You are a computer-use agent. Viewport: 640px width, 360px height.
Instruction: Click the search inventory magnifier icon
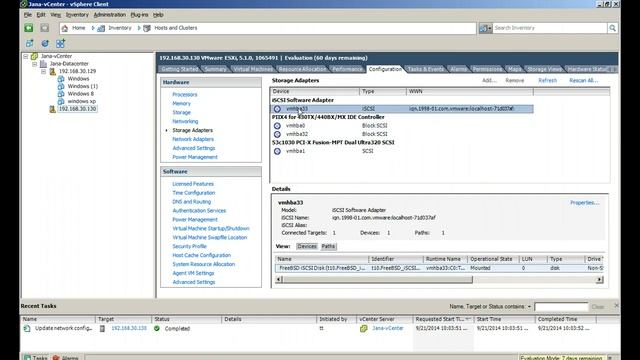[x=612, y=28]
